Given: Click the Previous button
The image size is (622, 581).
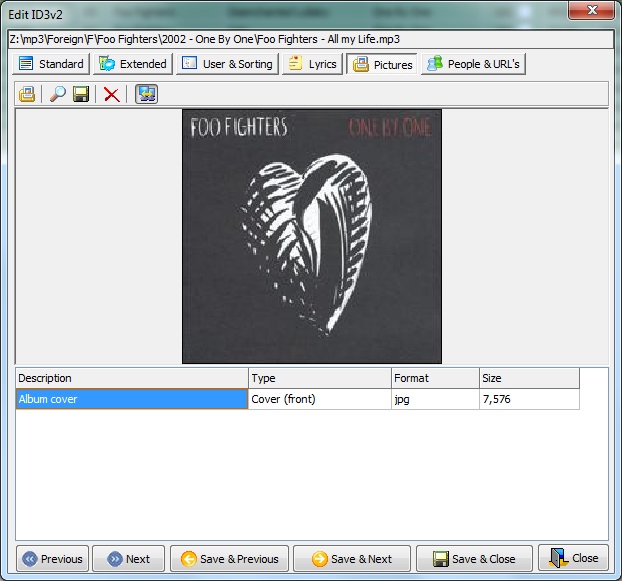Looking at the screenshot, I should point(52,558).
